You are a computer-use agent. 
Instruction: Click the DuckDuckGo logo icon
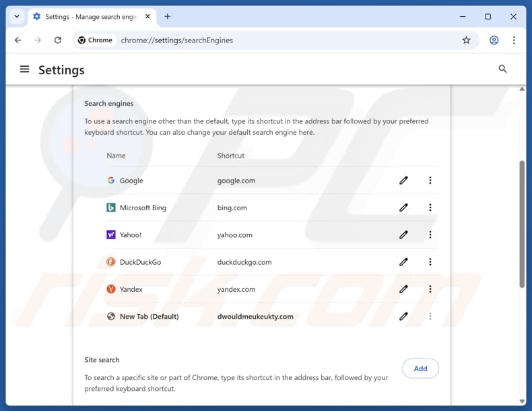tap(111, 262)
